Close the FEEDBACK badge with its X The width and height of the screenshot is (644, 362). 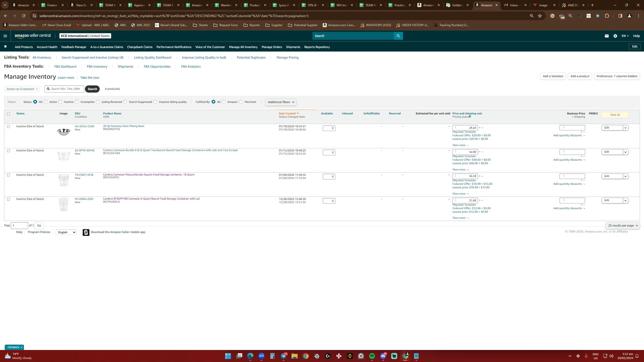(x=22, y=347)
